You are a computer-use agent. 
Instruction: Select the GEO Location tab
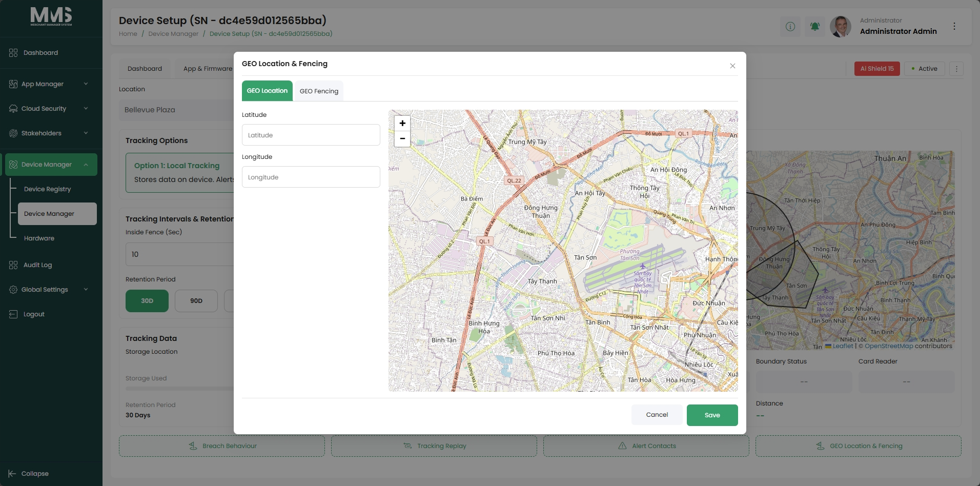tap(267, 91)
